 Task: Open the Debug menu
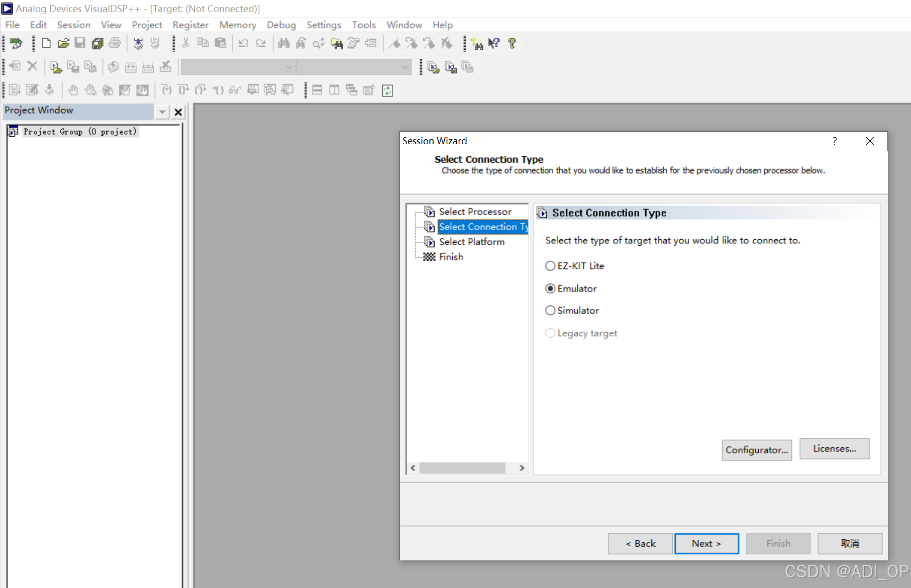coord(281,25)
